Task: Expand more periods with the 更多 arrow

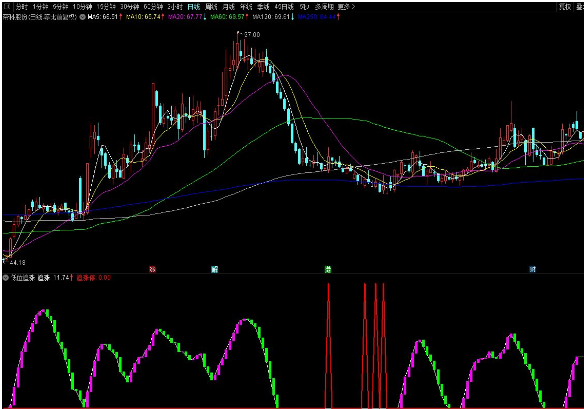Action: pyautogui.click(x=346, y=7)
